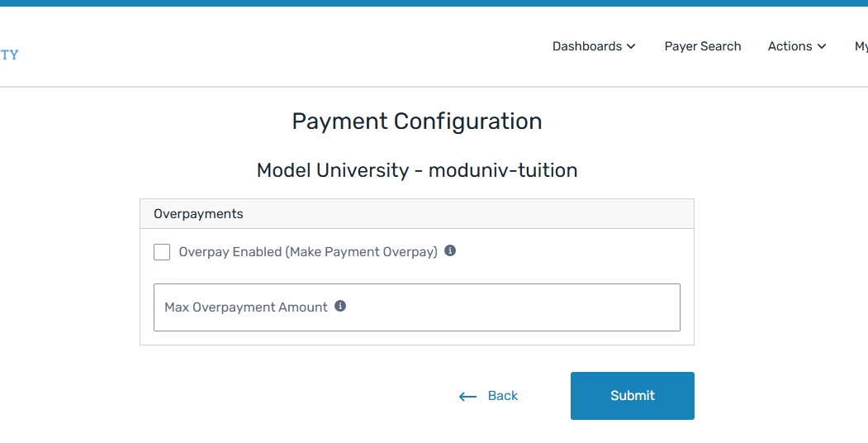Screen dimensions: 868x443
Task: Select the Model University - moduniv-tuition heading
Action: pyautogui.click(x=417, y=170)
